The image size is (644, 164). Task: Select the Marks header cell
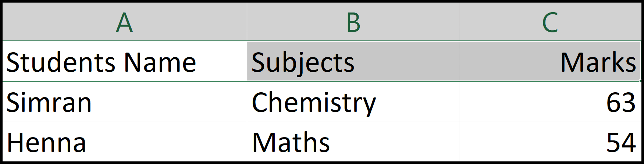tap(550, 61)
